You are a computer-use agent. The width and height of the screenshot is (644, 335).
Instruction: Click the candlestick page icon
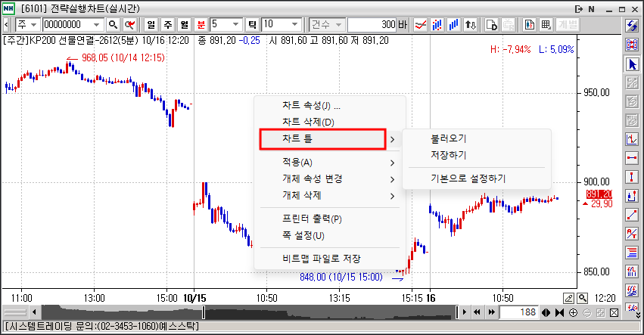coord(530,25)
